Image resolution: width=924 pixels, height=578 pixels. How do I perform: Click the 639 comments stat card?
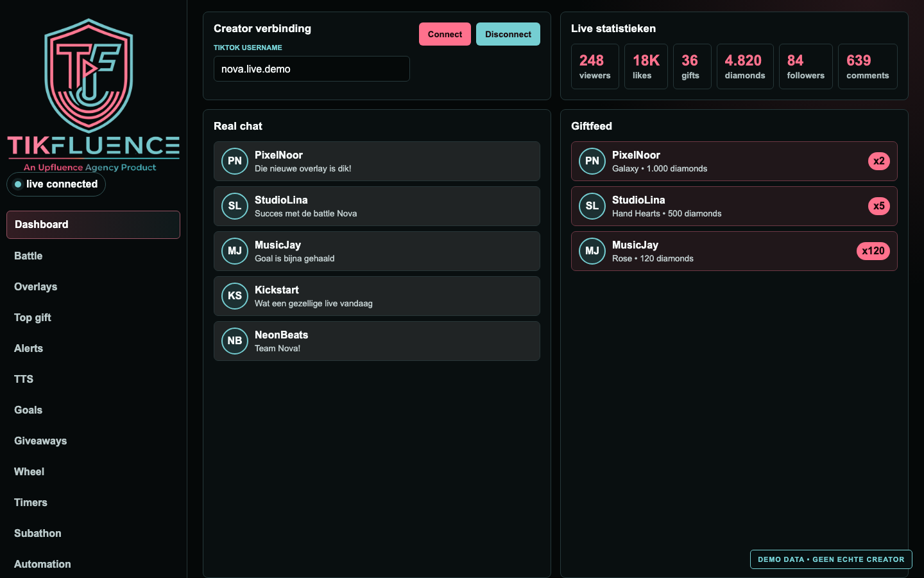tap(868, 66)
